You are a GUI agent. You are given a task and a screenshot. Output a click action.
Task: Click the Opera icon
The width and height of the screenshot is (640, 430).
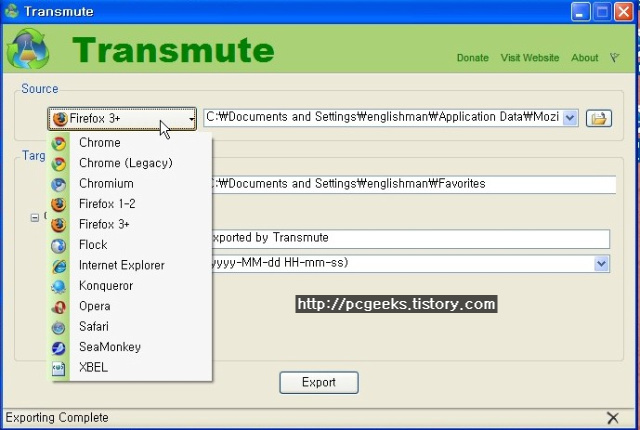59,306
